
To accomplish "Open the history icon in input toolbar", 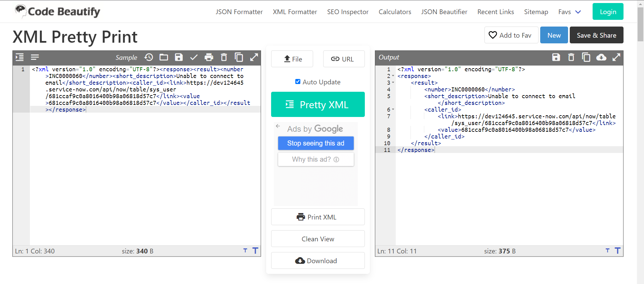I will [x=149, y=57].
